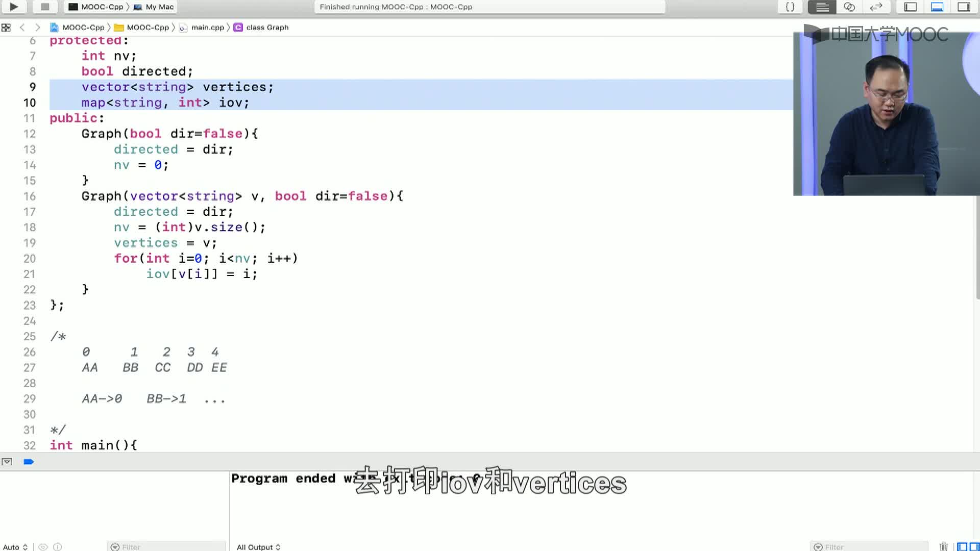Click 'nv = 0;' statement
Screen dimensions: 980x551
click(141, 165)
